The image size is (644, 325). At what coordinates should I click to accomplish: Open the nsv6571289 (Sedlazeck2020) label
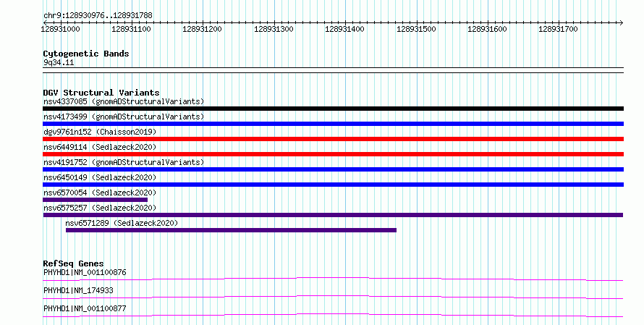pyautogui.click(x=122, y=223)
